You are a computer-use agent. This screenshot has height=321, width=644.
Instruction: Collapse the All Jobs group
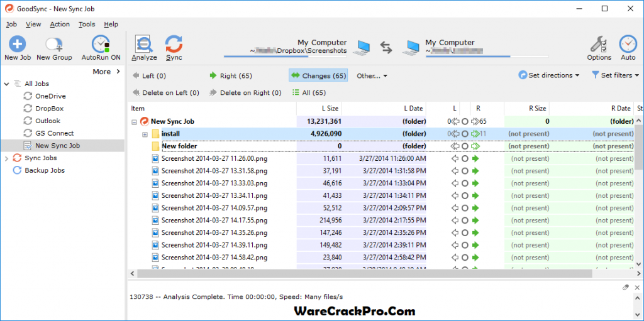tap(6, 84)
